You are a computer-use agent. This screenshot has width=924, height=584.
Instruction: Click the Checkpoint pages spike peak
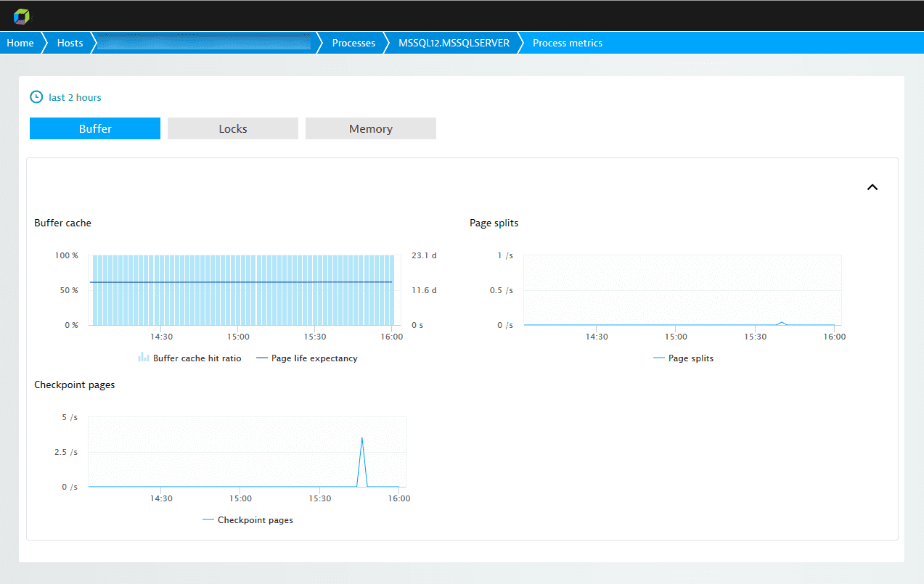pyautogui.click(x=361, y=438)
